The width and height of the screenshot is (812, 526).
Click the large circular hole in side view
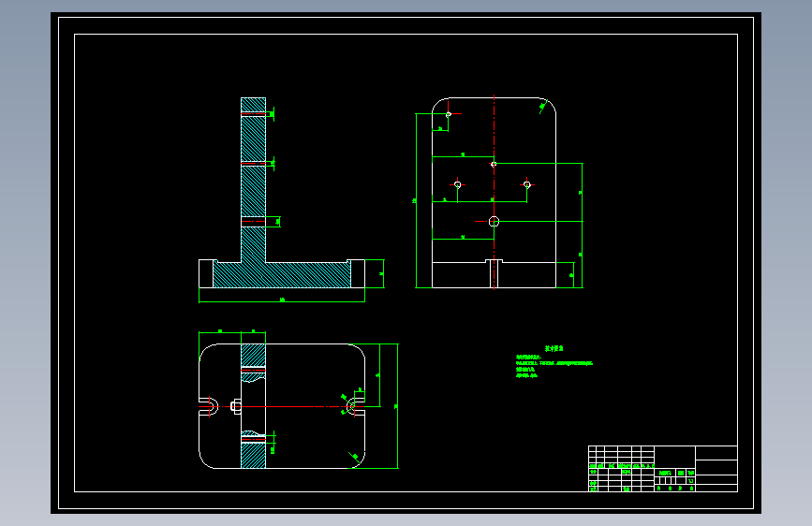pos(494,222)
